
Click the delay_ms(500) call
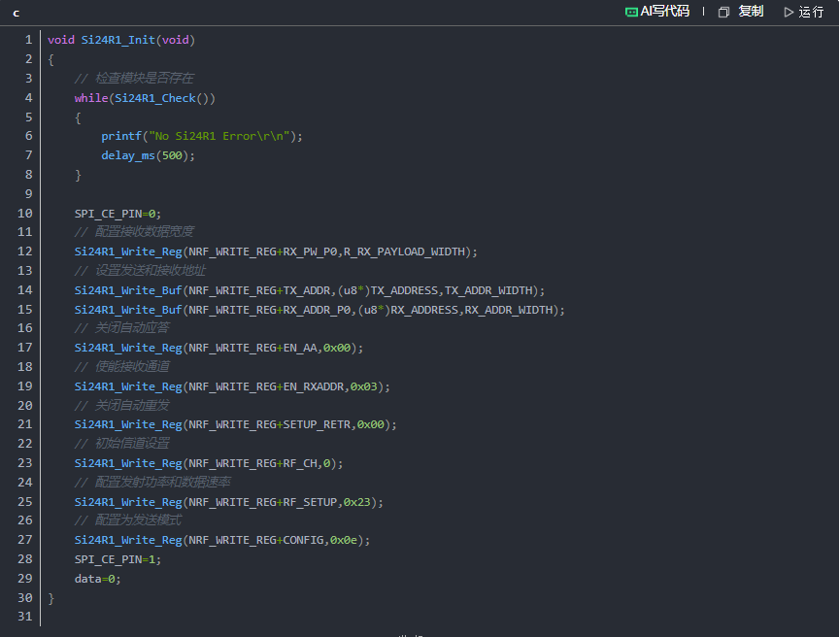pyautogui.click(x=148, y=155)
